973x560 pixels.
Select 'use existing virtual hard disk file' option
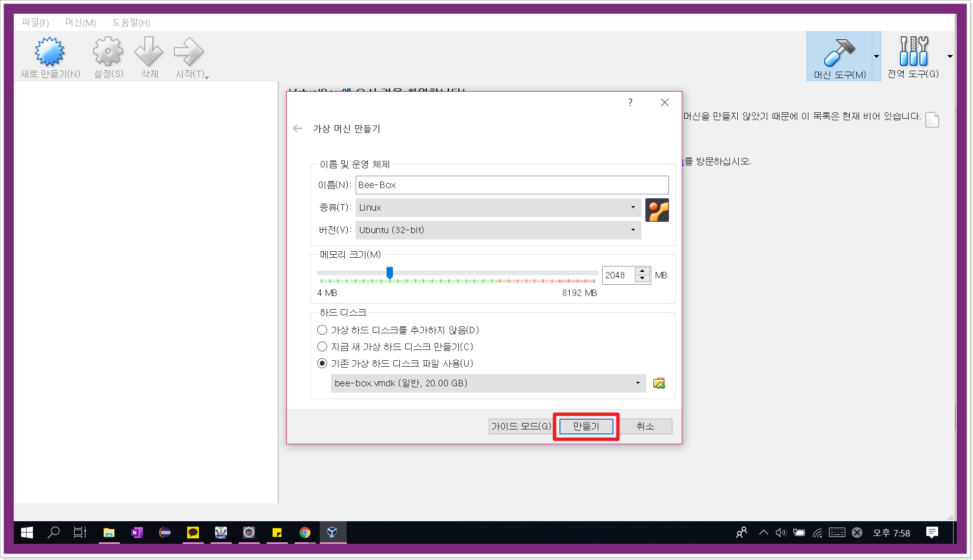tap(322, 363)
